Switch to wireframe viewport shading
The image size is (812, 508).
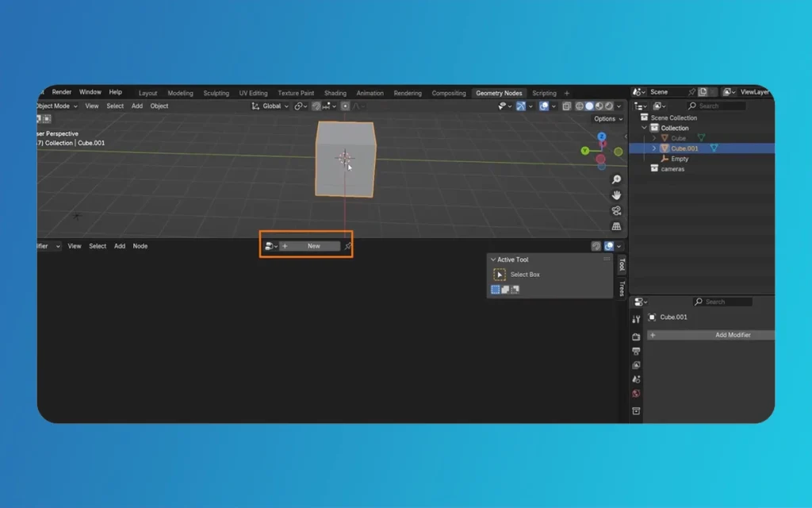tap(580, 106)
